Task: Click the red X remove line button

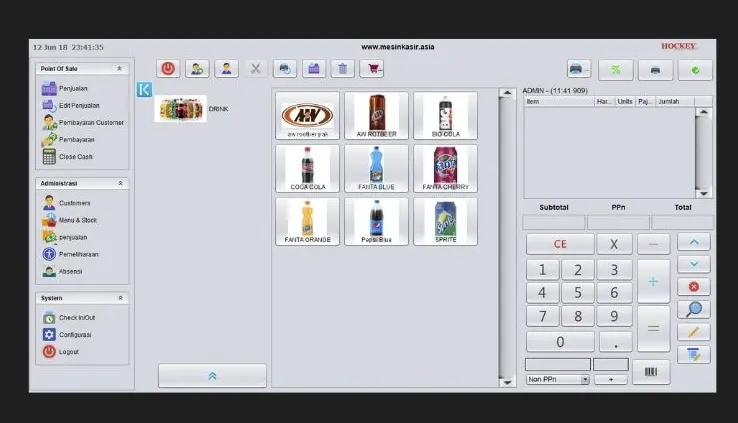Action: point(694,287)
